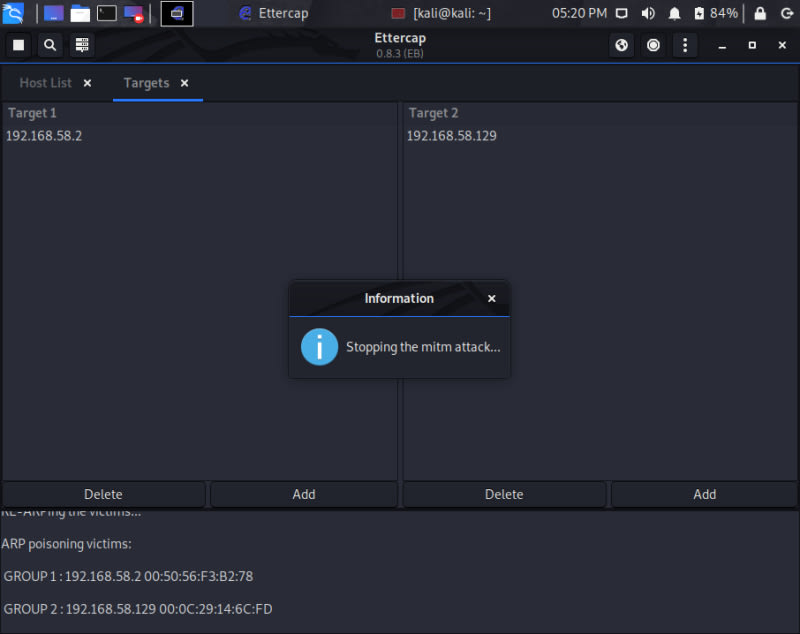The image size is (800, 634).
Task: Maximize the Ettercap window
Action: pyautogui.click(x=752, y=45)
